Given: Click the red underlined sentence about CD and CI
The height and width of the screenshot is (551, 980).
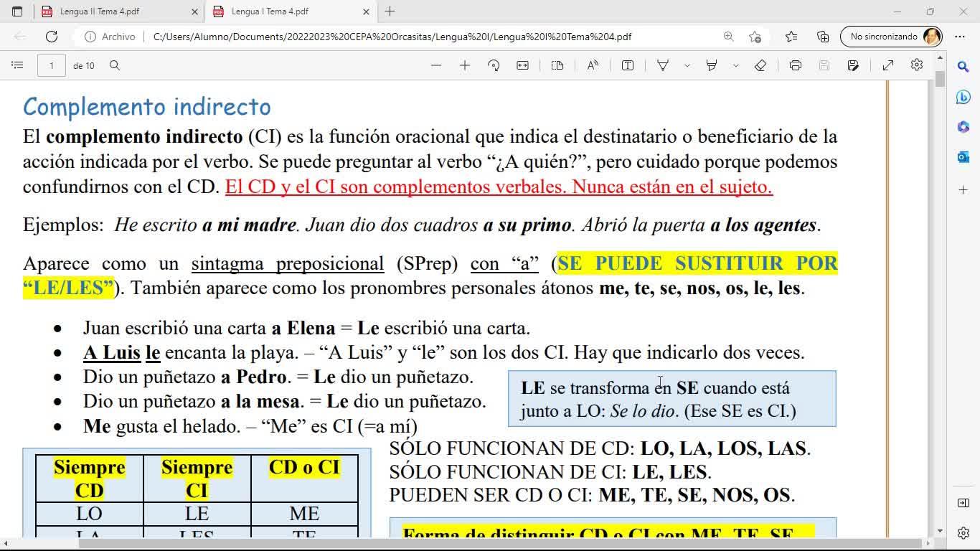Looking at the screenshot, I should click(499, 187).
